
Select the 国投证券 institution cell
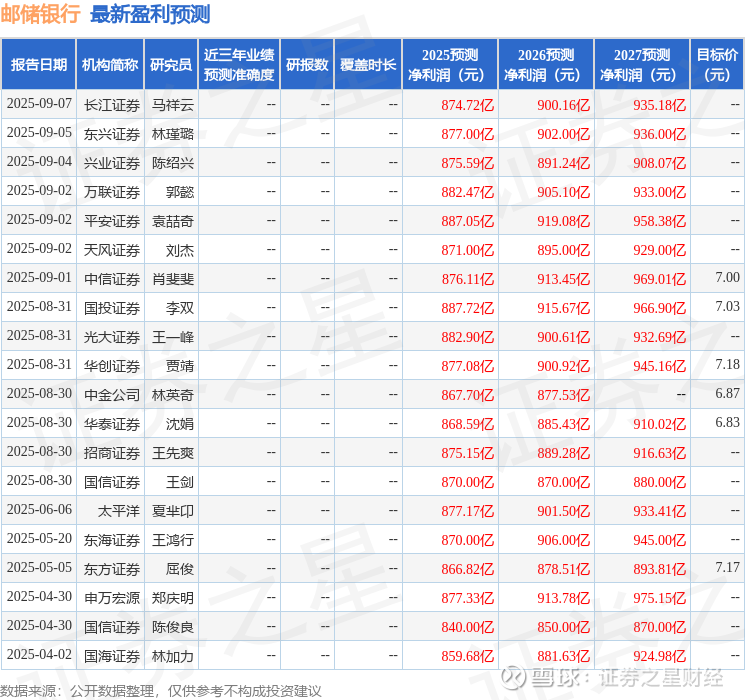coord(112,308)
